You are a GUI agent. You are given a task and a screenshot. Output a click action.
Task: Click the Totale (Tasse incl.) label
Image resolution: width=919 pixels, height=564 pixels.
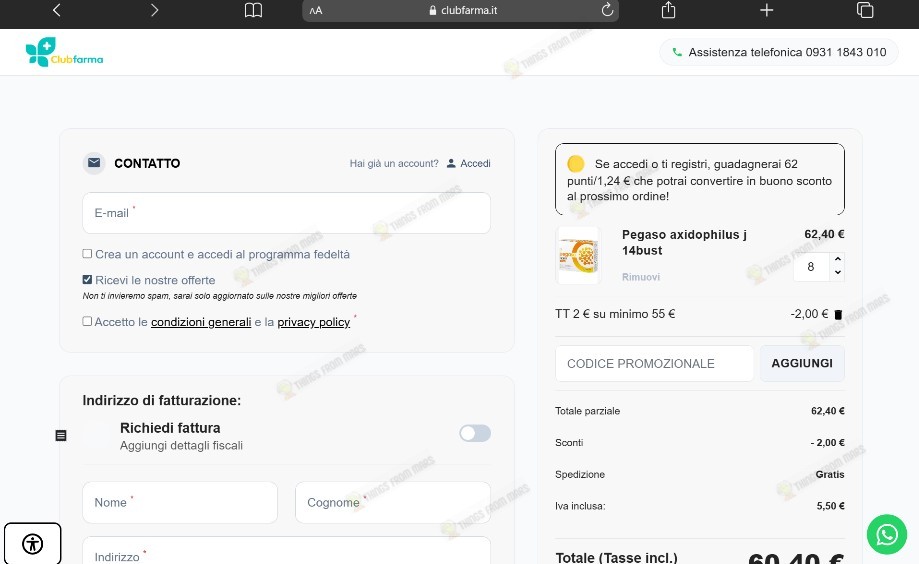click(x=616, y=557)
